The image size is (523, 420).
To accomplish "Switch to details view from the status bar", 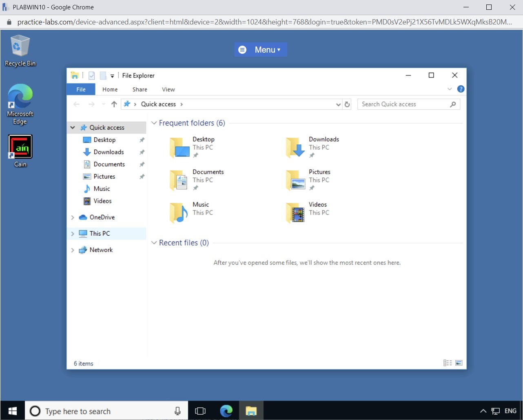I will [448, 363].
